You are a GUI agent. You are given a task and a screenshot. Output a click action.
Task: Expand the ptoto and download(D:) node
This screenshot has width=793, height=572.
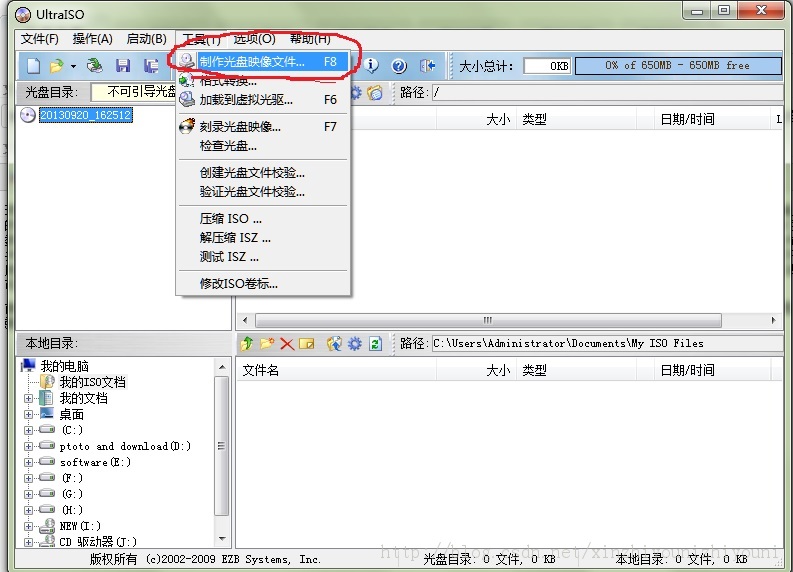tap(28, 446)
